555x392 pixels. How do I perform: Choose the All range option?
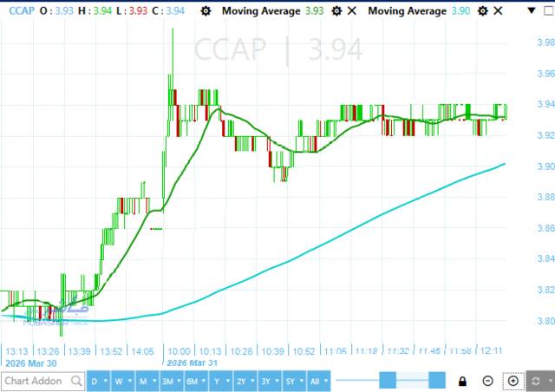coord(319,381)
